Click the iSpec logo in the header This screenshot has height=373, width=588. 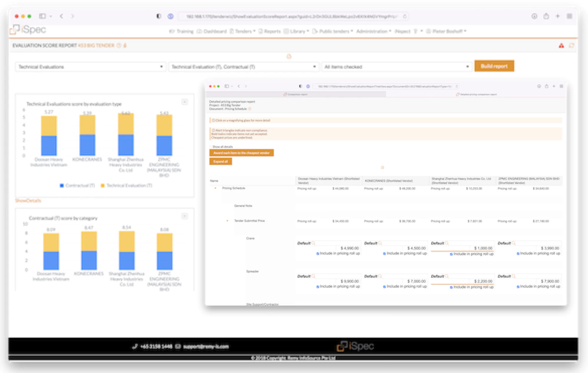click(28, 29)
